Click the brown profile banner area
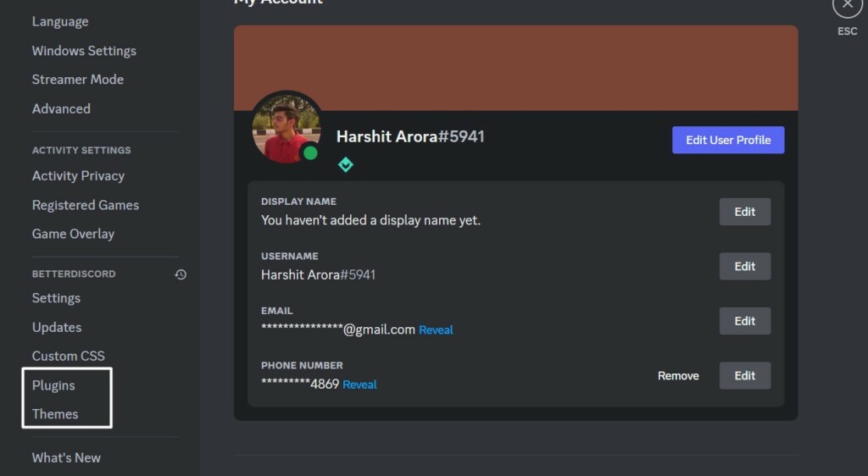Screen dimensions: 868x476 pyautogui.click(x=515, y=68)
